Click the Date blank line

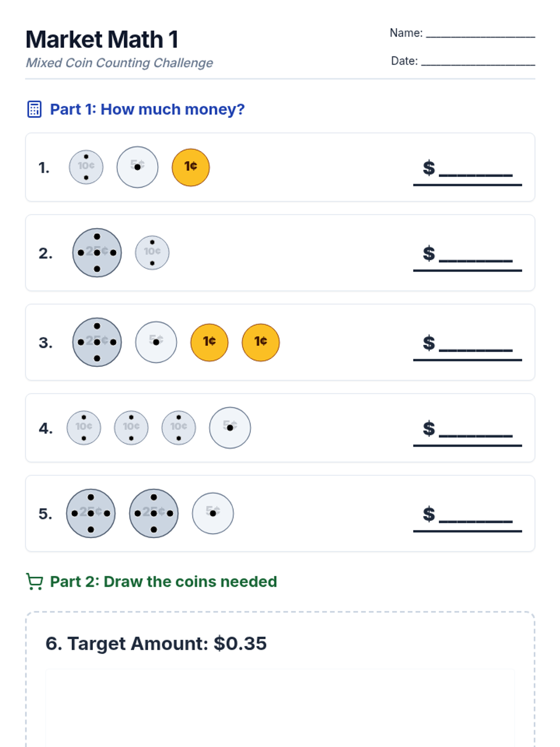pos(478,62)
